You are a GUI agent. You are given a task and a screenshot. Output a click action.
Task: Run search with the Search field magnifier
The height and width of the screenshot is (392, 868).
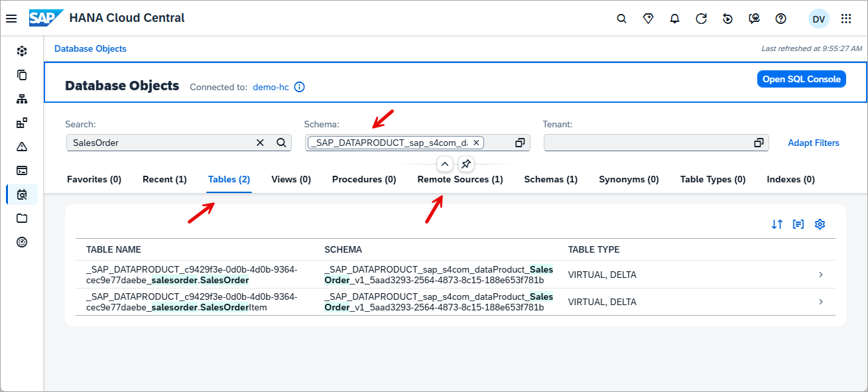tap(281, 143)
